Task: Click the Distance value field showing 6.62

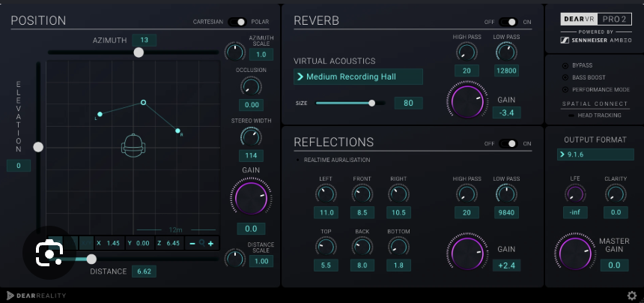Action: point(145,271)
